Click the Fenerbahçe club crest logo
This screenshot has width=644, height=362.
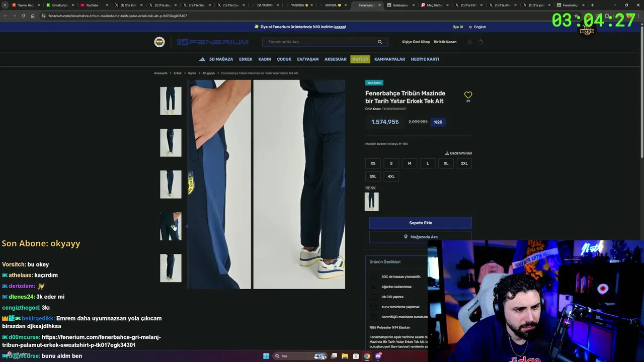(x=159, y=42)
